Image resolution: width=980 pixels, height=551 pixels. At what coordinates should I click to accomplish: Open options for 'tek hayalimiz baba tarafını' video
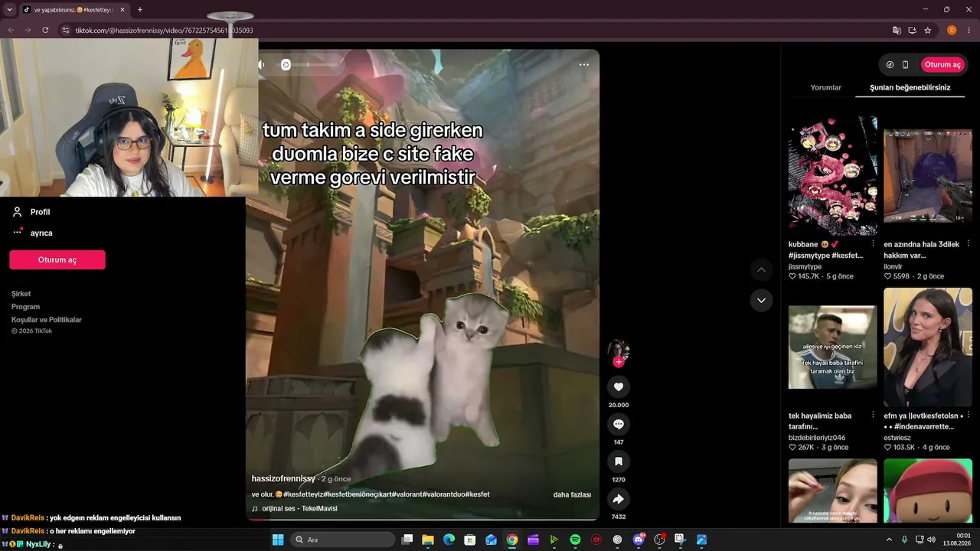(874, 416)
